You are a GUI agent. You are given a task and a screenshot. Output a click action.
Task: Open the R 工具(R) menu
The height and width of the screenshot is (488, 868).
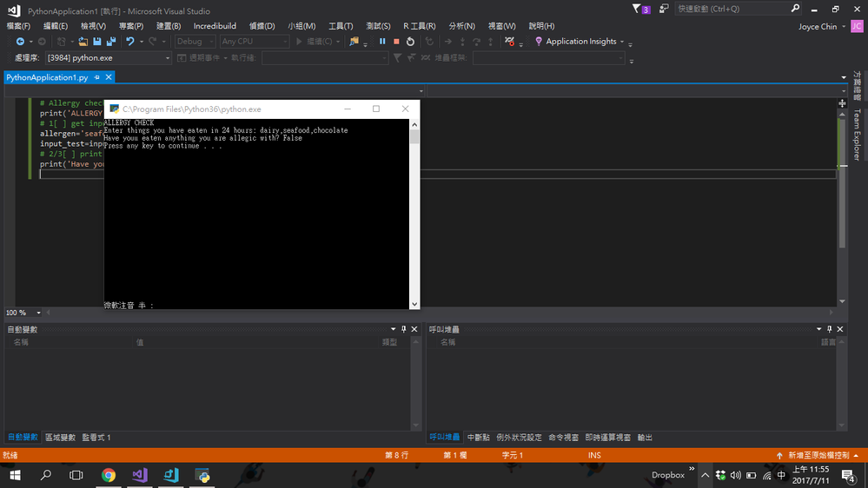pos(419,26)
